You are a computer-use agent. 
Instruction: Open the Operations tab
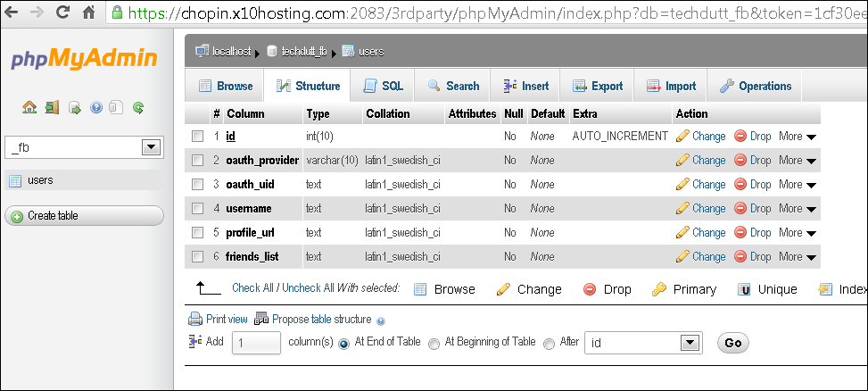click(x=755, y=86)
